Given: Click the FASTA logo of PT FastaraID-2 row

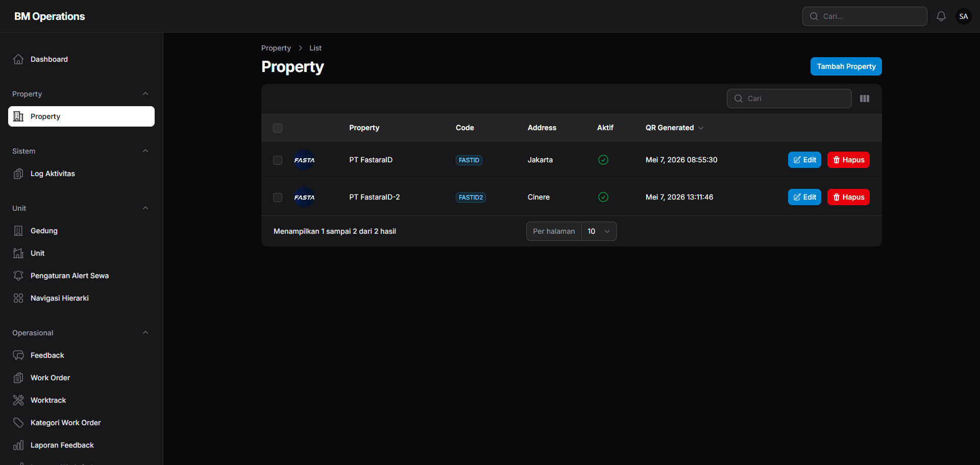Looking at the screenshot, I should tap(304, 197).
